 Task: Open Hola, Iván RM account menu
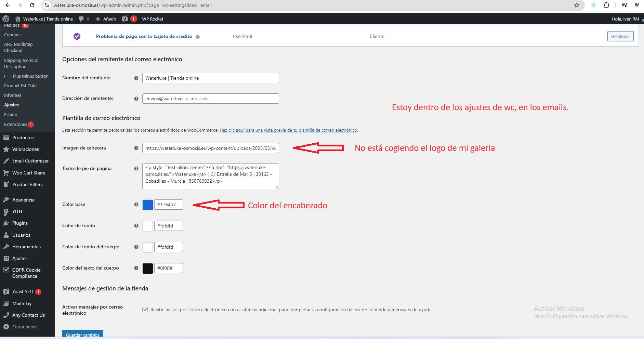(x=628, y=19)
